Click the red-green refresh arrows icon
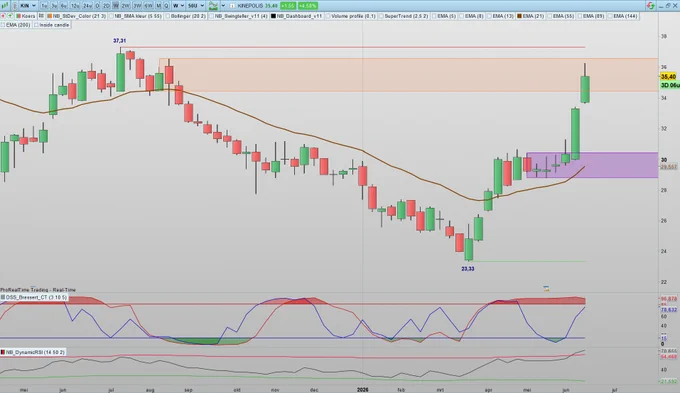The width and height of the screenshot is (680, 393). (x=650, y=6)
